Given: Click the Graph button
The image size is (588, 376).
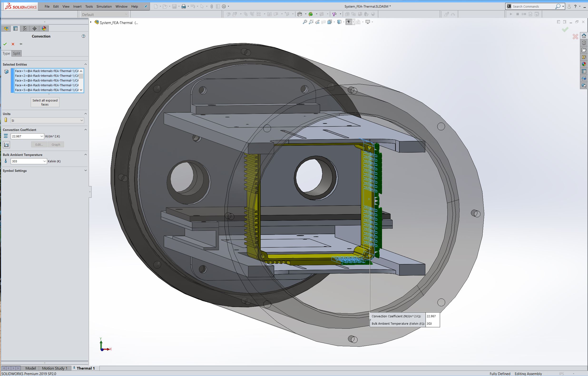Looking at the screenshot, I should [56, 145].
